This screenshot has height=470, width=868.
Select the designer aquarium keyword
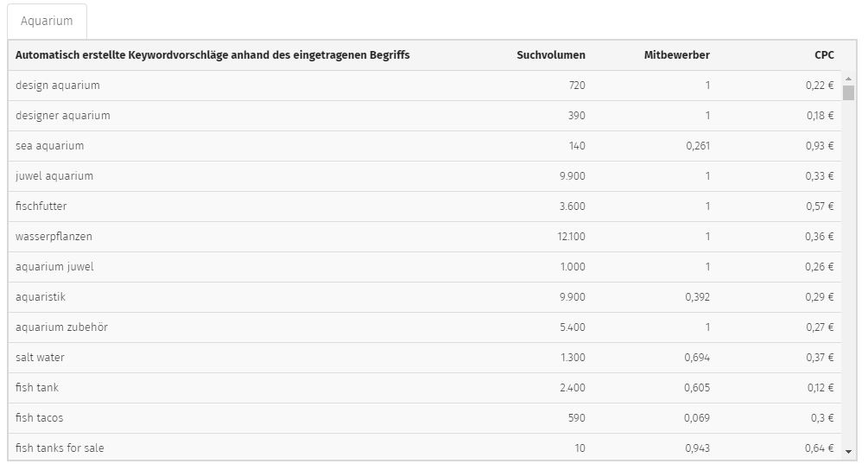tap(62, 116)
